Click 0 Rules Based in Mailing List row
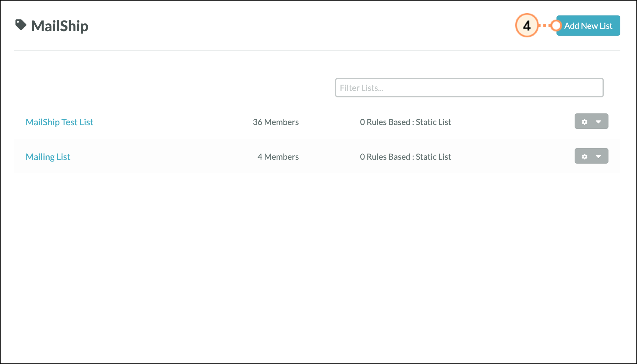637x364 pixels. click(x=385, y=157)
